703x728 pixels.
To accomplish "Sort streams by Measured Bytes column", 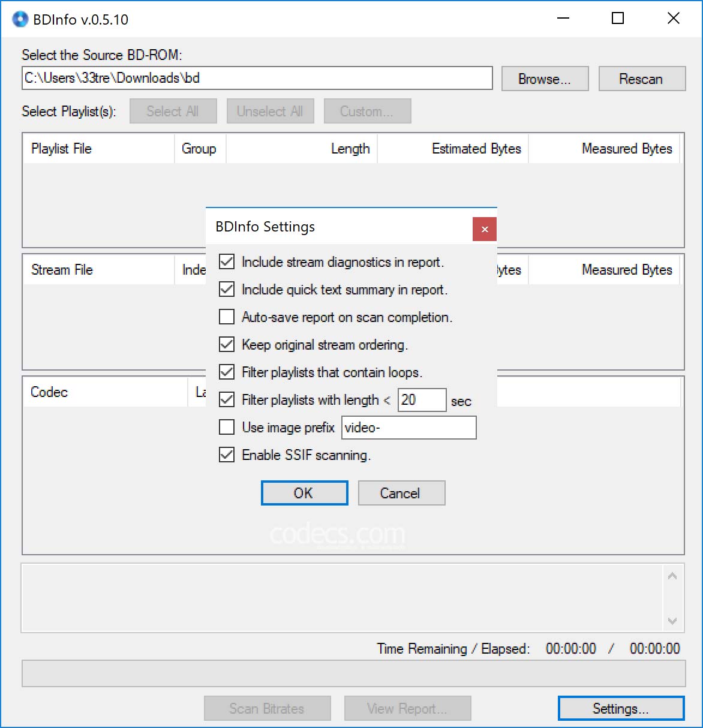I will point(604,270).
